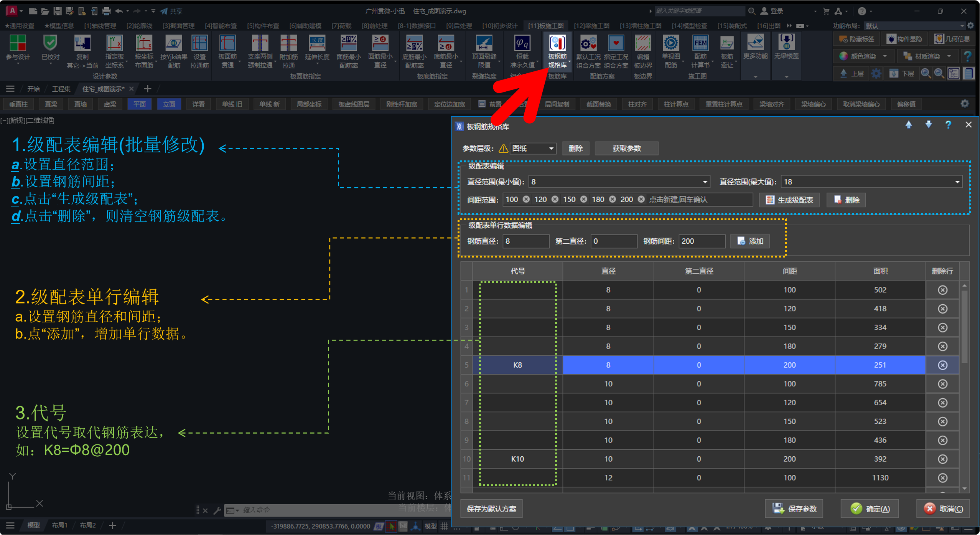This screenshot has height=535, width=980.
Task: Open the 功能布局 默认 dropdown
Action: point(914,26)
